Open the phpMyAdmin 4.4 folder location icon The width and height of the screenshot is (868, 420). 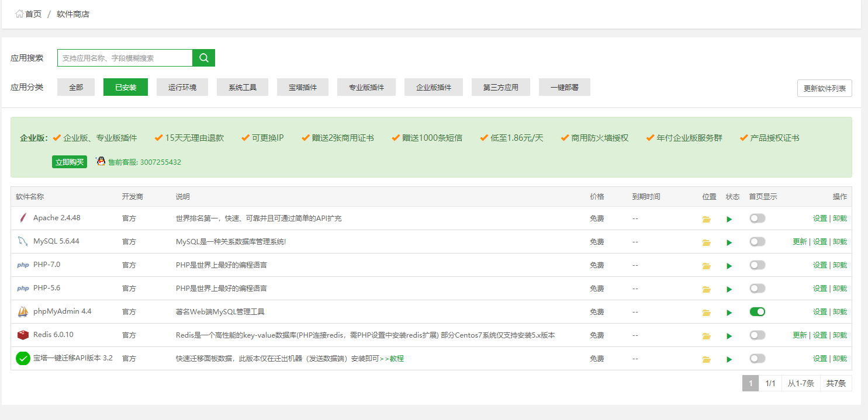pyautogui.click(x=707, y=313)
